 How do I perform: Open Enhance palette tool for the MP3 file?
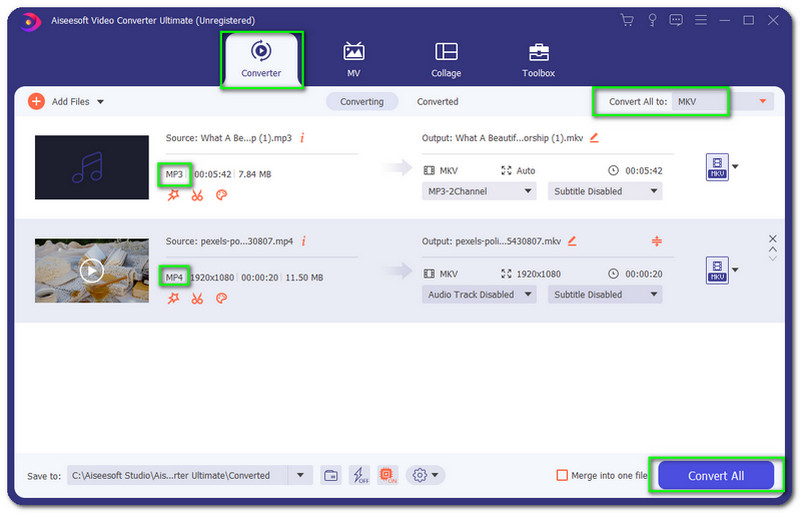221,195
